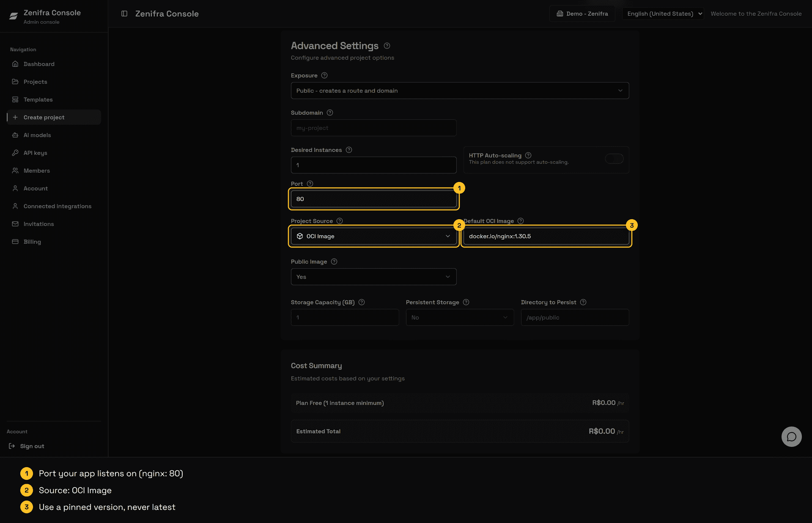Screen dimensions: 812x523
Task: Click the Billing card icon
Action: click(x=15, y=242)
